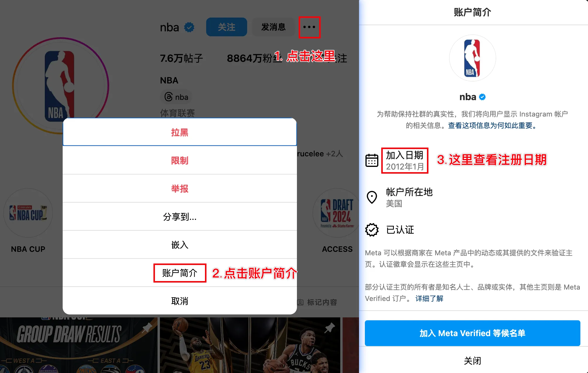588x373 pixels.
Task: Open the Group Draw Results pinned post
Action: pos(78,345)
